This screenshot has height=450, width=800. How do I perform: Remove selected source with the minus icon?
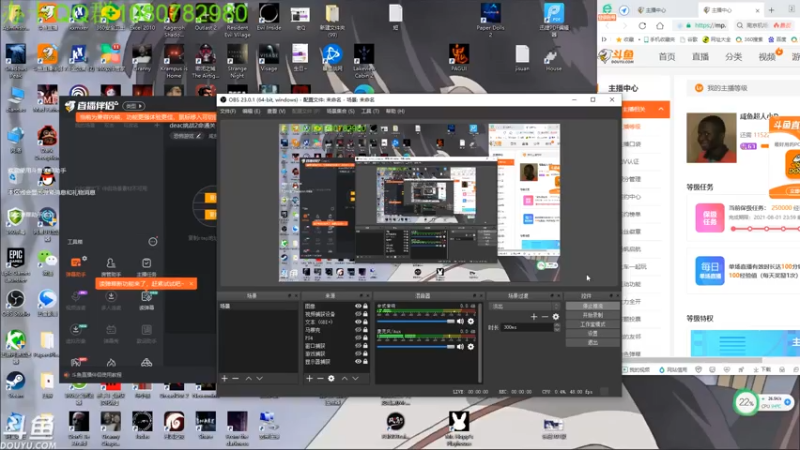[x=320, y=379]
